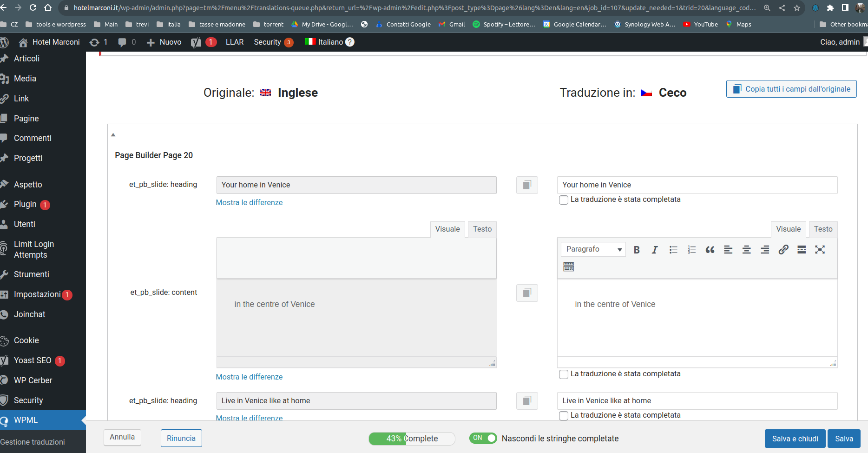Mark 'Your home in Venice' translation completed
Viewport: 868px width, 453px height.
pyautogui.click(x=564, y=200)
